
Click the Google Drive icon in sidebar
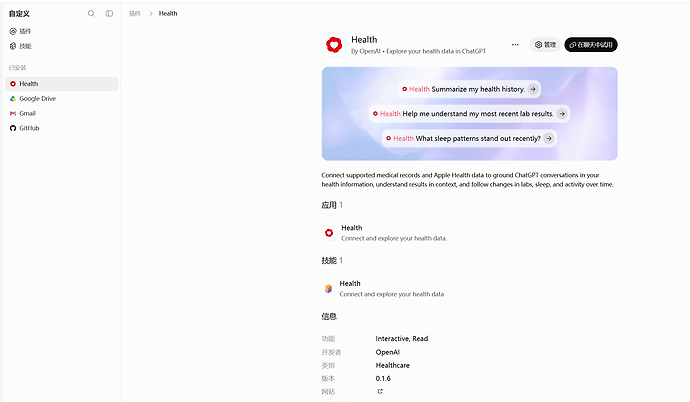13,99
